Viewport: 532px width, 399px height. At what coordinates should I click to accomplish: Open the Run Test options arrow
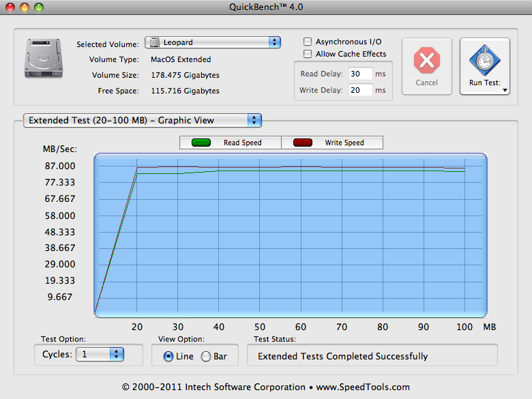point(505,90)
